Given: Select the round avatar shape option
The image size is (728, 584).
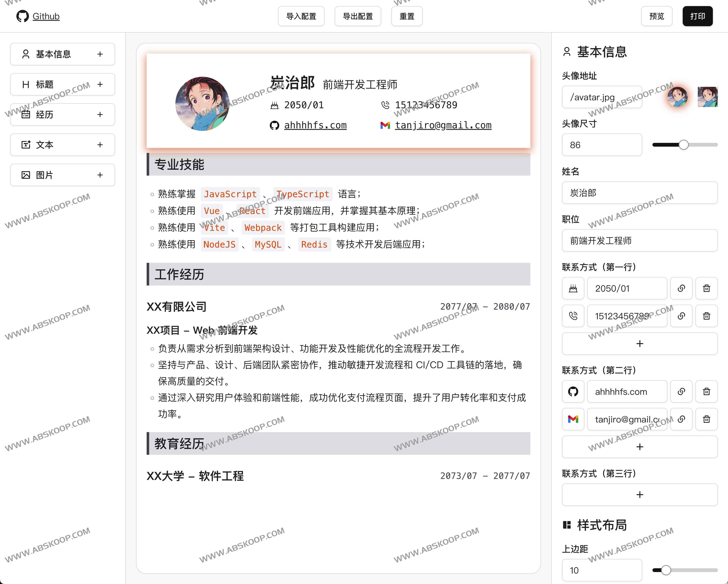Looking at the screenshot, I should tap(677, 97).
